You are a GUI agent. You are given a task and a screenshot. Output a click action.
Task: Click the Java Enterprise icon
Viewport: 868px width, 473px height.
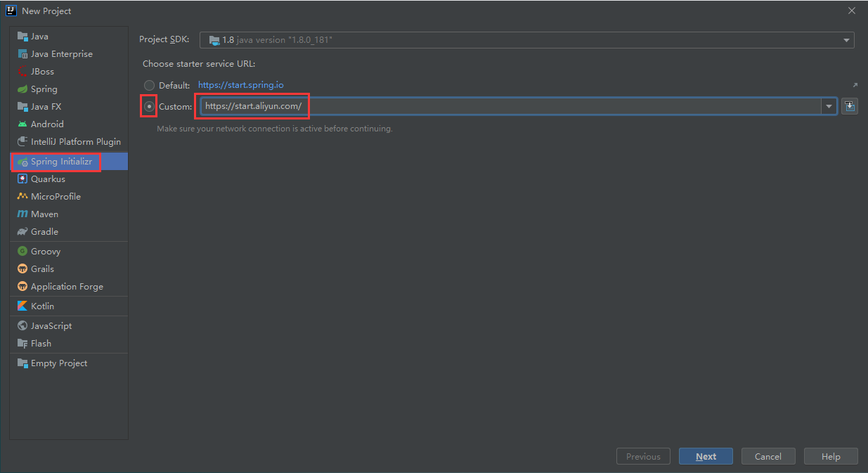tap(22, 54)
